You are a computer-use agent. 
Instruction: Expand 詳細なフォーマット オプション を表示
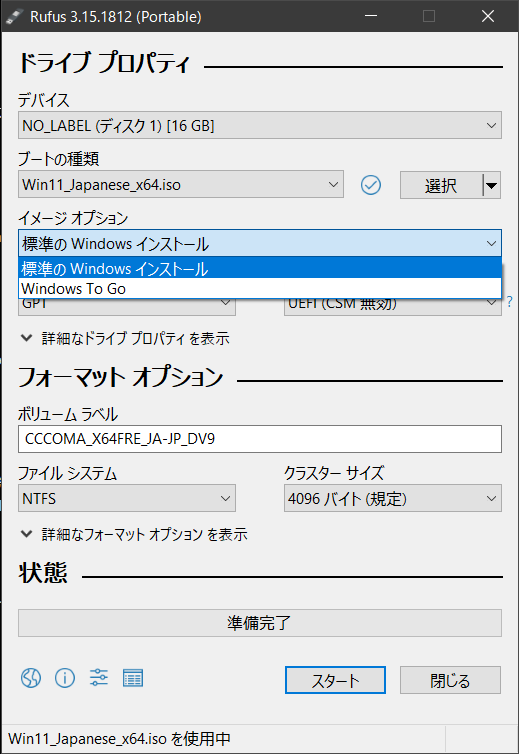[x=134, y=534]
